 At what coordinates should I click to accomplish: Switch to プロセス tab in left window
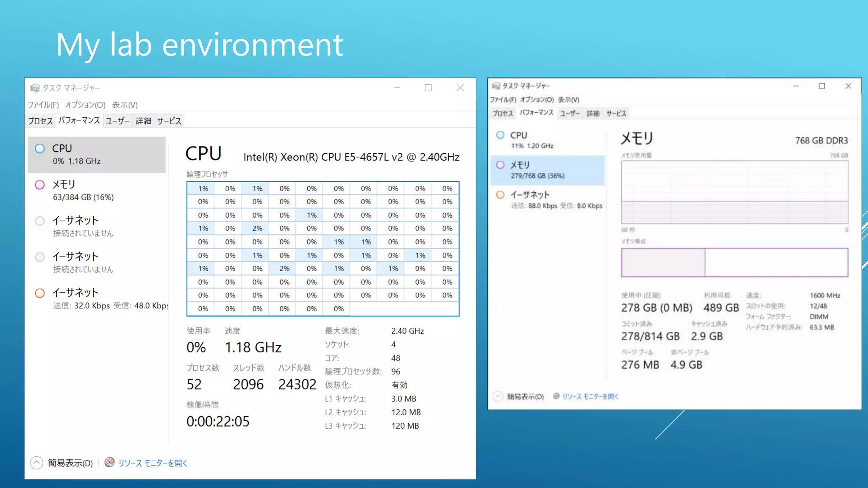click(x=40, y=121)
